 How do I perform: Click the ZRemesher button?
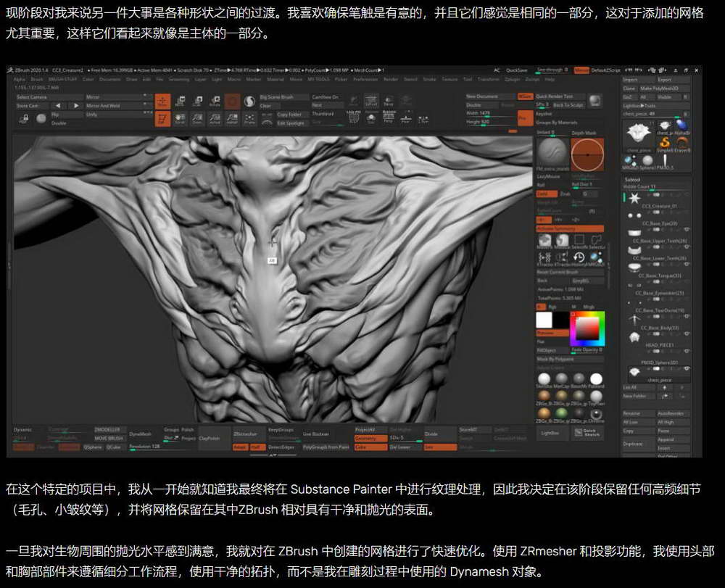(248, 434)
